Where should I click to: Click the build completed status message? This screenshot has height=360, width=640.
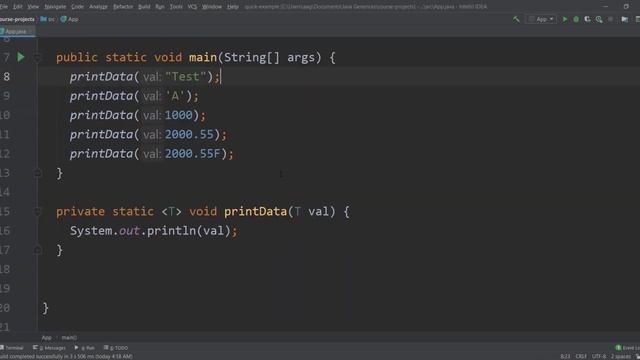tap(66, 356)
